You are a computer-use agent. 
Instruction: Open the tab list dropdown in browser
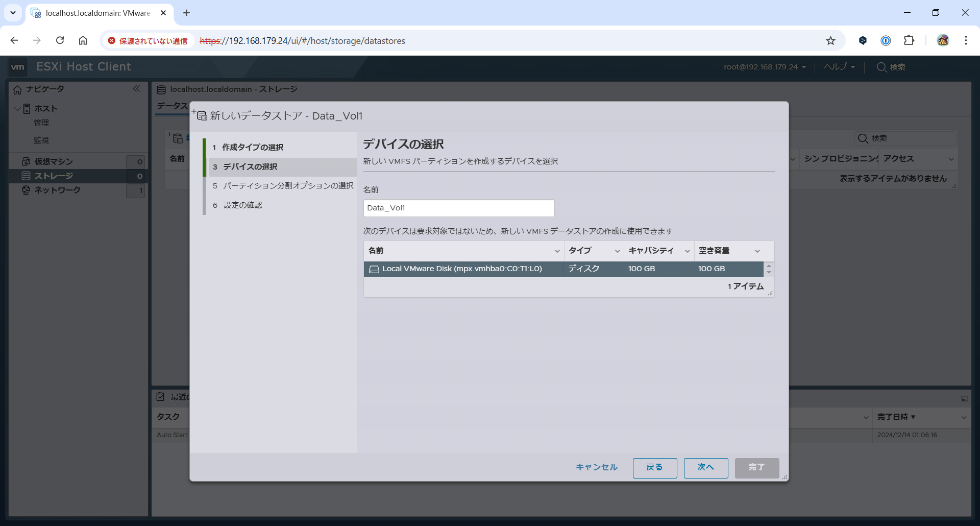pyautogui.click(x=13, y=13)
